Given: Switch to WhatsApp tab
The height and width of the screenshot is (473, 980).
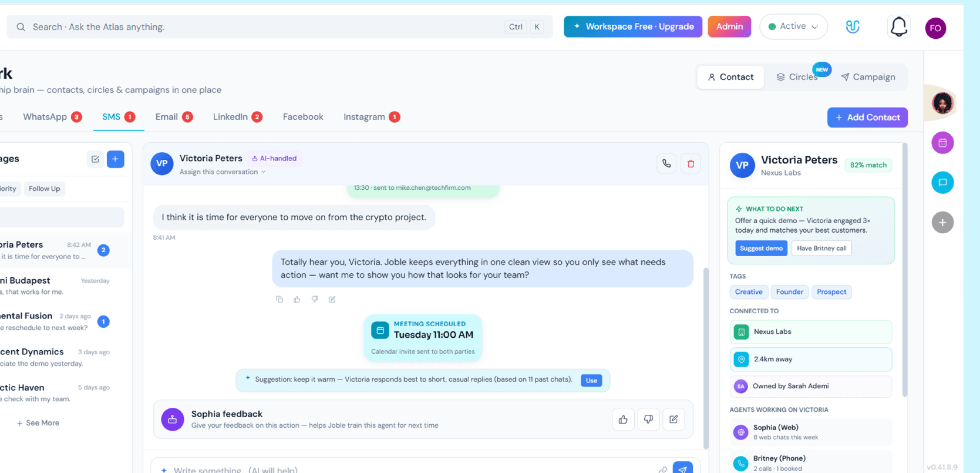Looking at the screenshot, I should point(52,117).
